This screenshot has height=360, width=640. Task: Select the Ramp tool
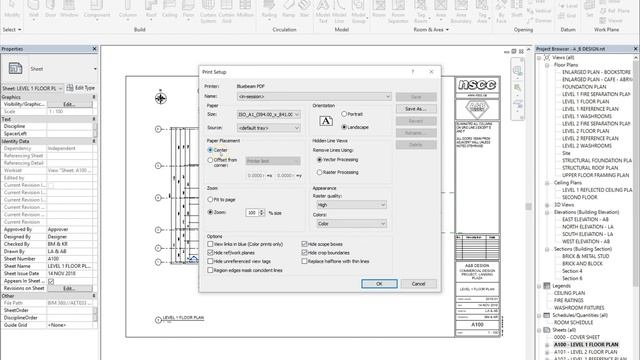(289, 9)
